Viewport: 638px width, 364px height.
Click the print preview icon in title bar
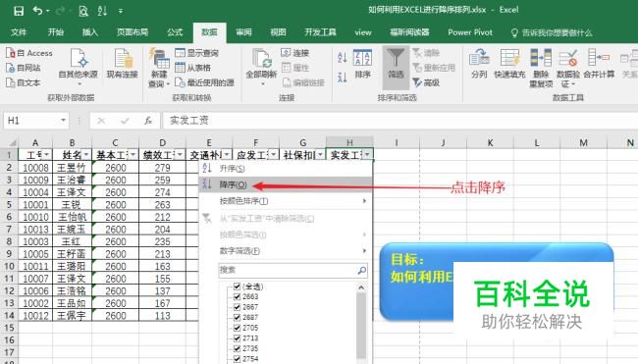tap(83, 11)
